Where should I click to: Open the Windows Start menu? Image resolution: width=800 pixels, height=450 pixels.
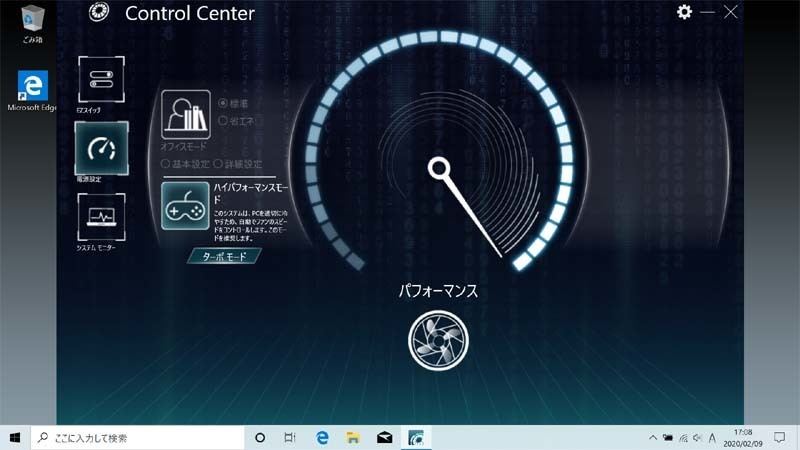[15, 438]
